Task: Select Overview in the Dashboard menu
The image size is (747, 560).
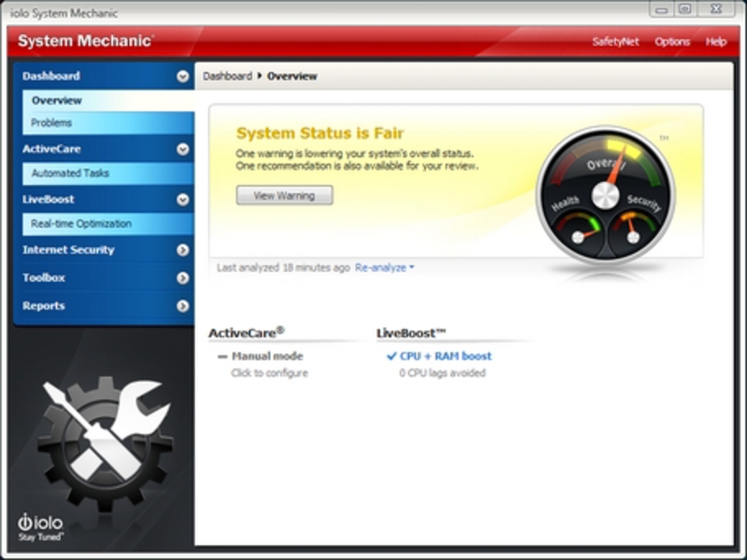Action: click(x=108, y=101)
